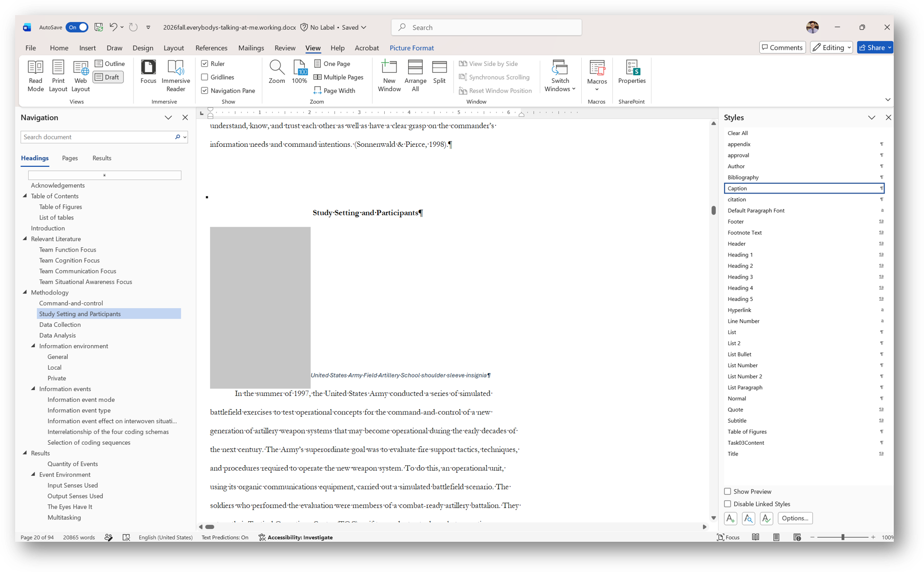Open the Comments button
The image size is (924, 572).
pyautogui.click(x=782, y=47)
